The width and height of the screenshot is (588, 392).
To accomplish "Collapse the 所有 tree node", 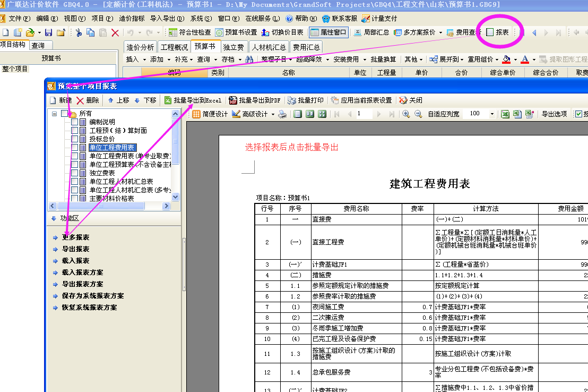I will coord(54,113).
